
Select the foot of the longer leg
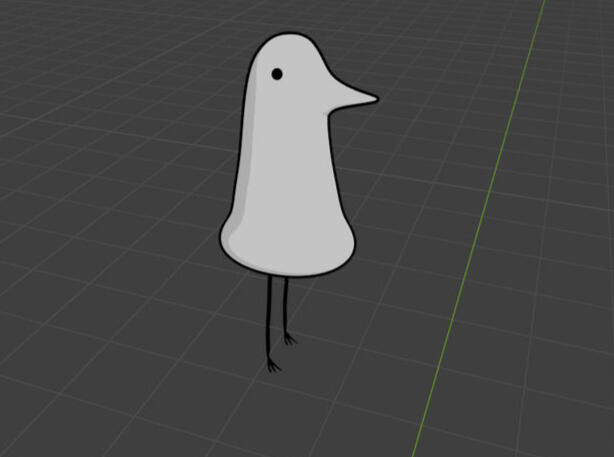[x=274, y=366]
